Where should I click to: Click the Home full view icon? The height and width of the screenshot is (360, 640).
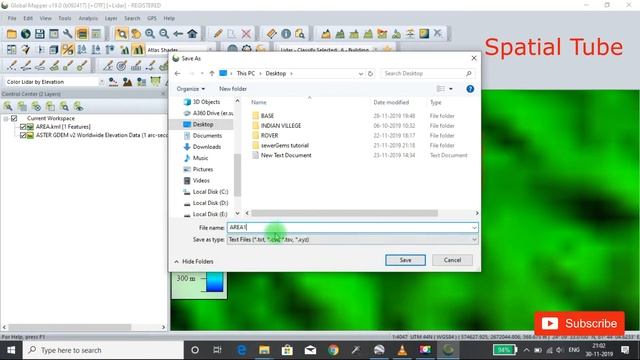pyautogui.click(x=192, y=34)
